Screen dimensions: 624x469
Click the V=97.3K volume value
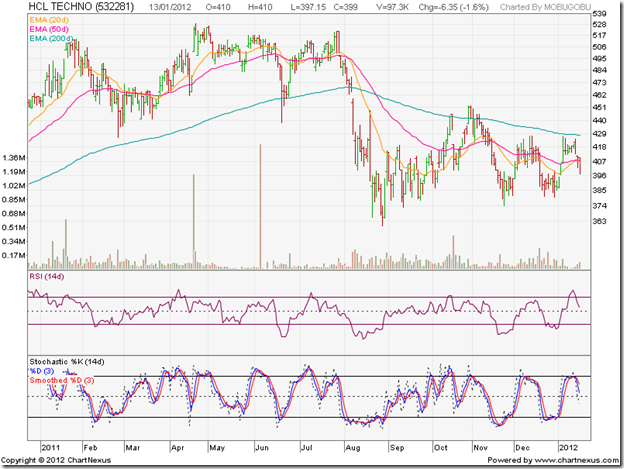tap(392, 7)
